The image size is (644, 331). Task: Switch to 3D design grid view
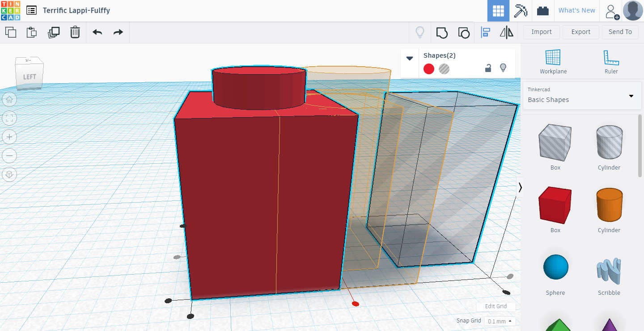pos(498,11)
